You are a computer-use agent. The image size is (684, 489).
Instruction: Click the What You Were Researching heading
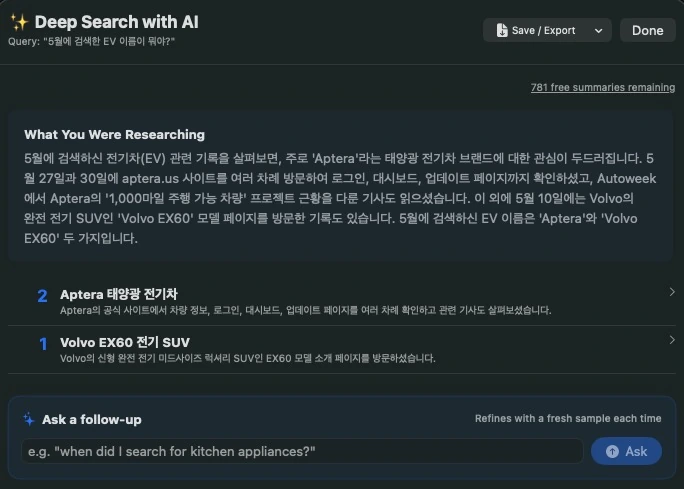(x=114, y=134)
